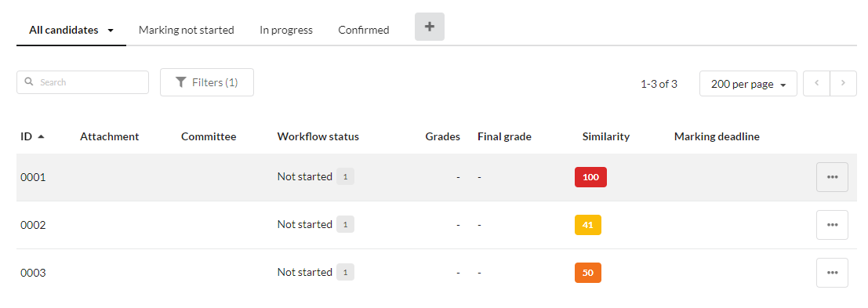The image size is (868, 308).
Task: Switch to the In progress tab
Action: tap(286, 30)
